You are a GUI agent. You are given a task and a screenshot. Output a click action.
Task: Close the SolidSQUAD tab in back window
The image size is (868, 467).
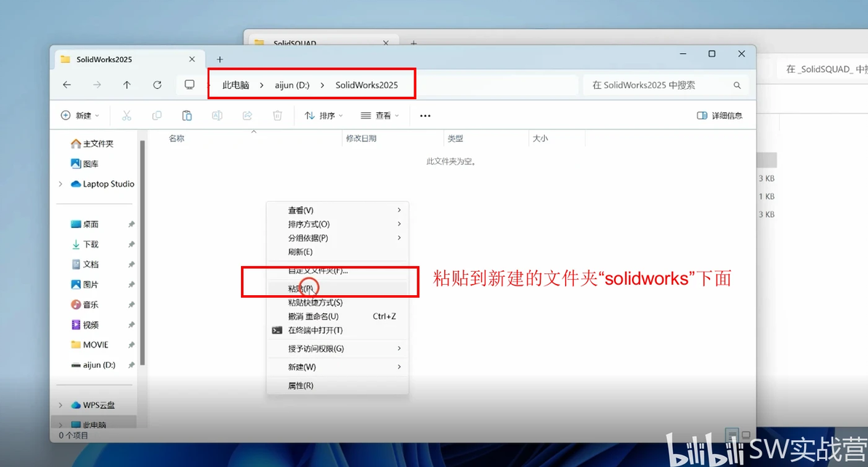(386, 43)
